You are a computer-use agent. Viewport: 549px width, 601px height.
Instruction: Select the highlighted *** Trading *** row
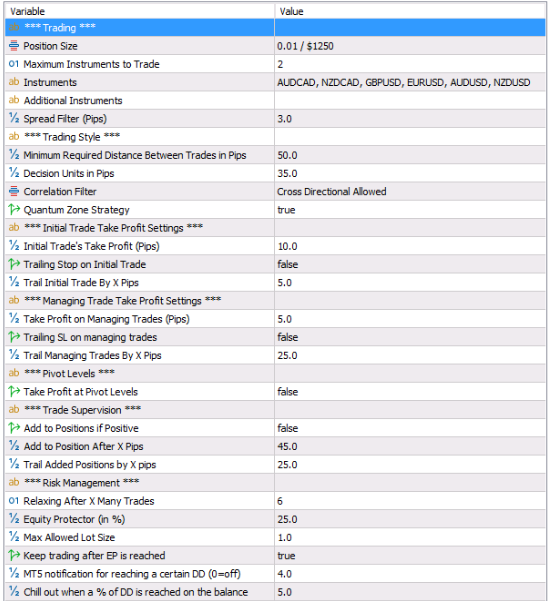[275, 27]
